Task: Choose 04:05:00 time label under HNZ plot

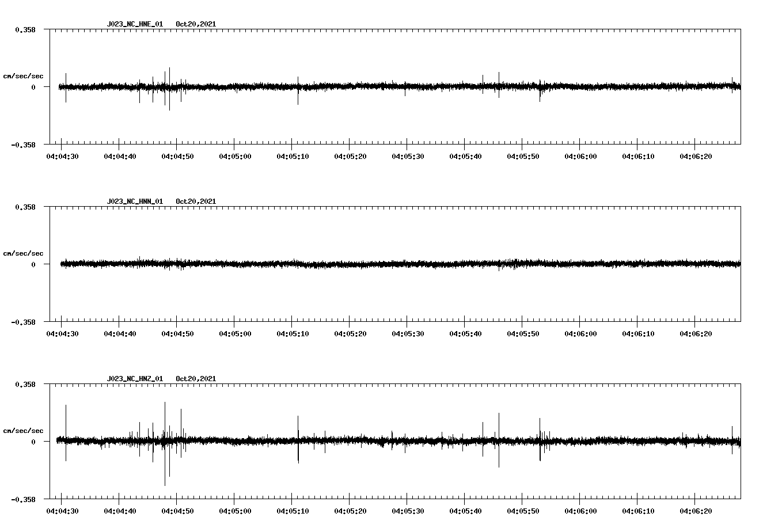Action: point(235,511)
